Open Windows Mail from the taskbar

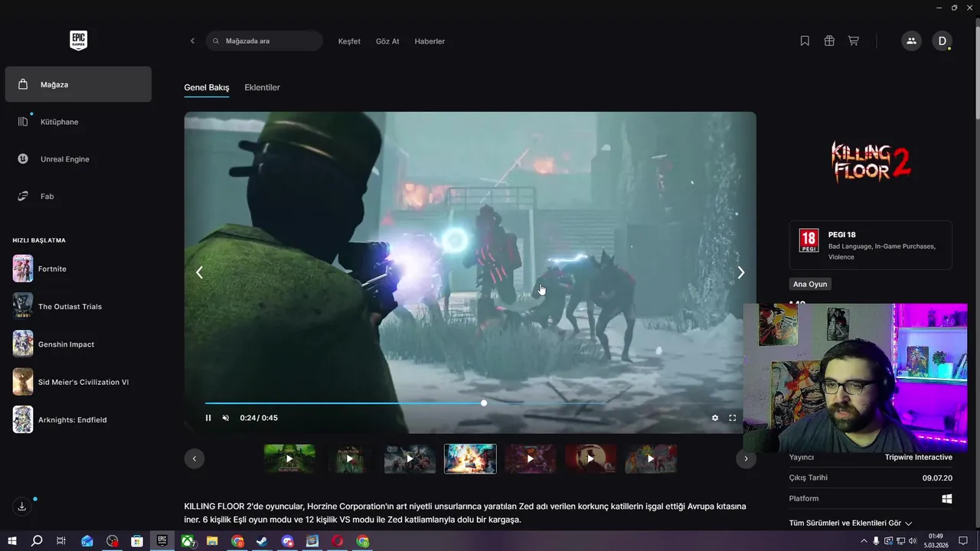pyautogui.click(x=87, y=541)
